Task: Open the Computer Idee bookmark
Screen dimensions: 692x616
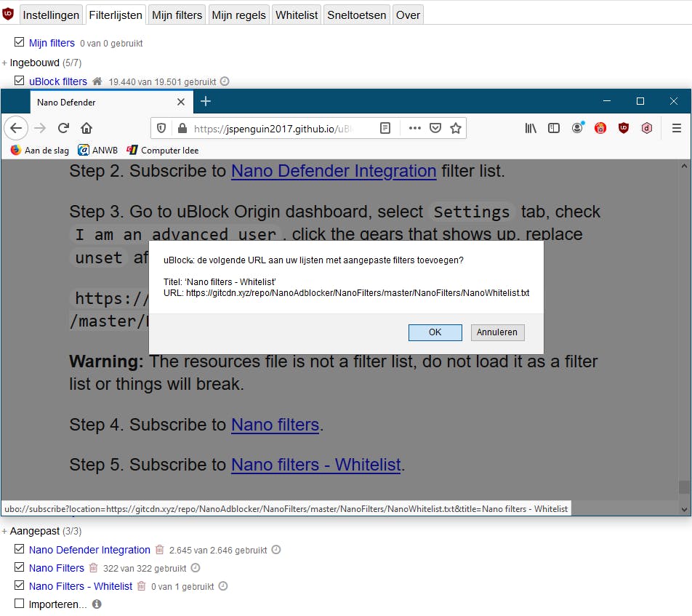Action: coord(162,150)
